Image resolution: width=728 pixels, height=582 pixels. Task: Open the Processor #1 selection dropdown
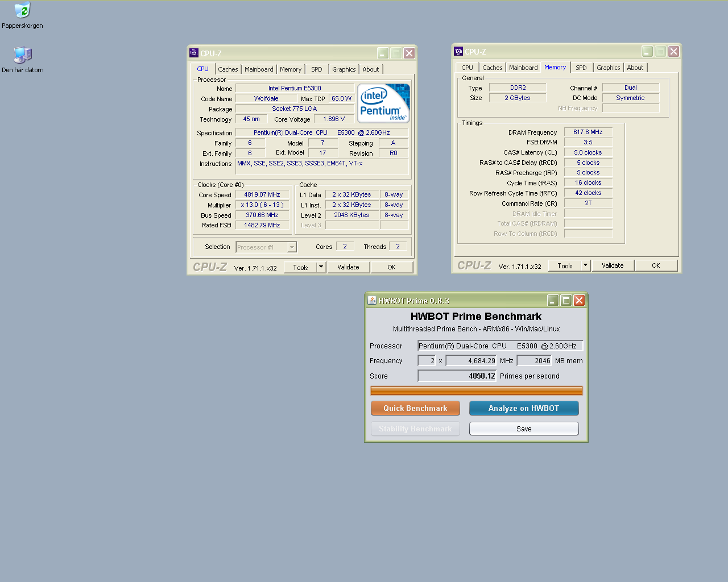pos(292,247)
